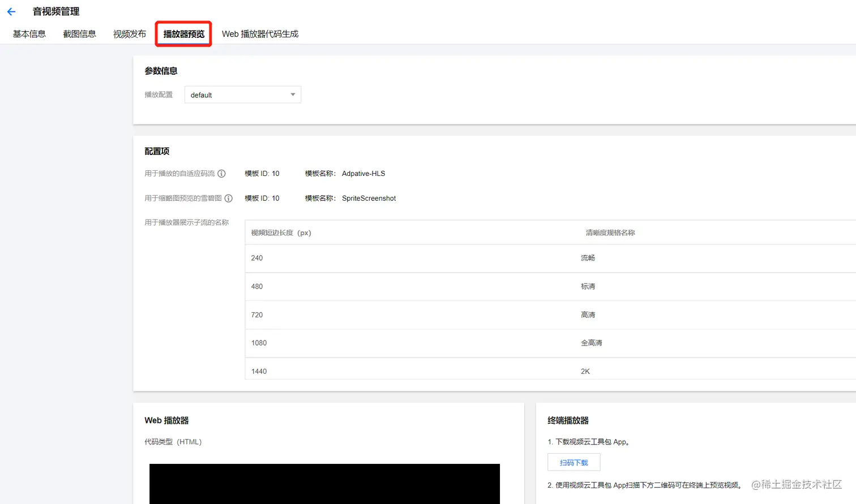The width and height of the screenshot is (856, 504).
Task: Click the back arrow beside 音视频管理
Action: pos(11,11)
